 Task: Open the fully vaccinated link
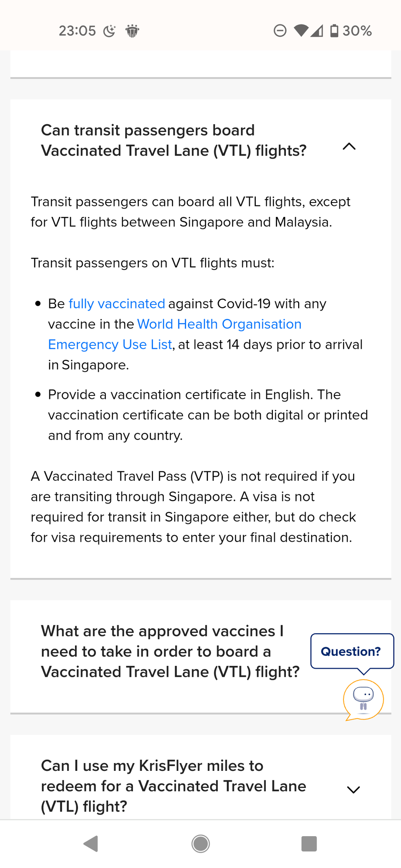coord(117,304)
